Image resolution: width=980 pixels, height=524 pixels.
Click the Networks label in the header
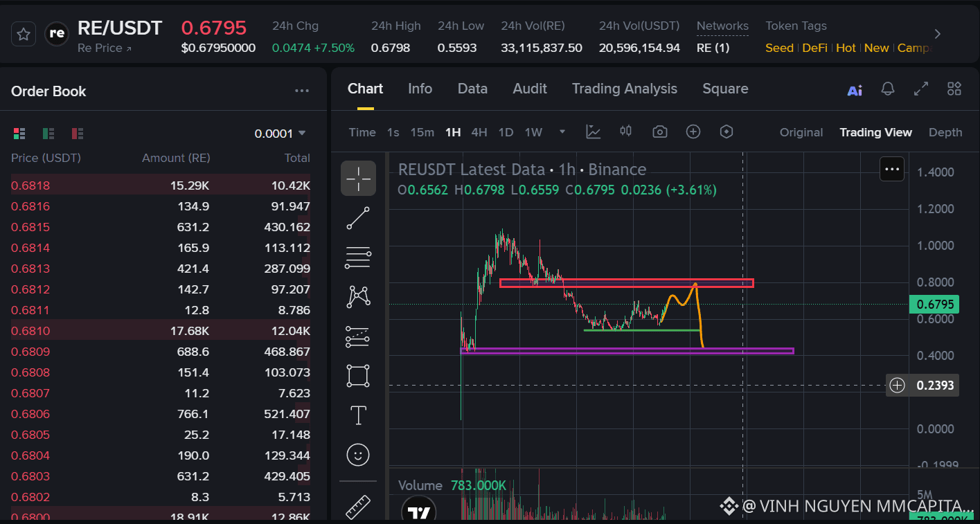click(x=722, y=26)
